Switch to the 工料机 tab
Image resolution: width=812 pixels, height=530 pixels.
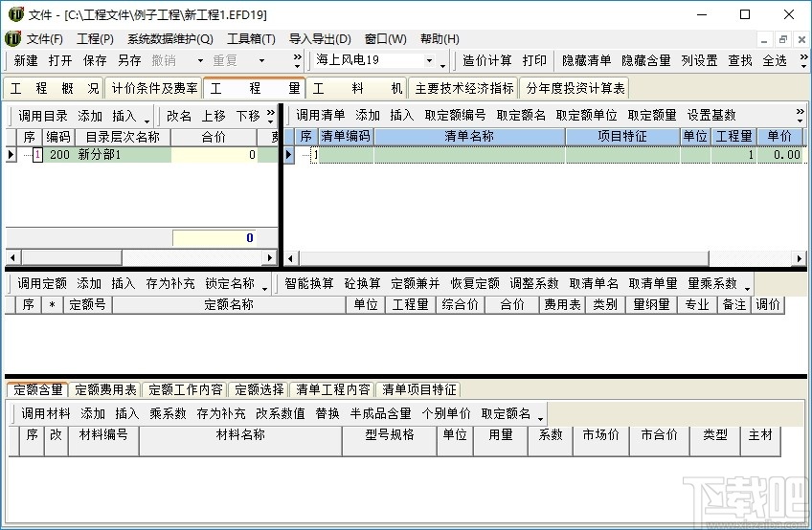(x=357, y=89)
